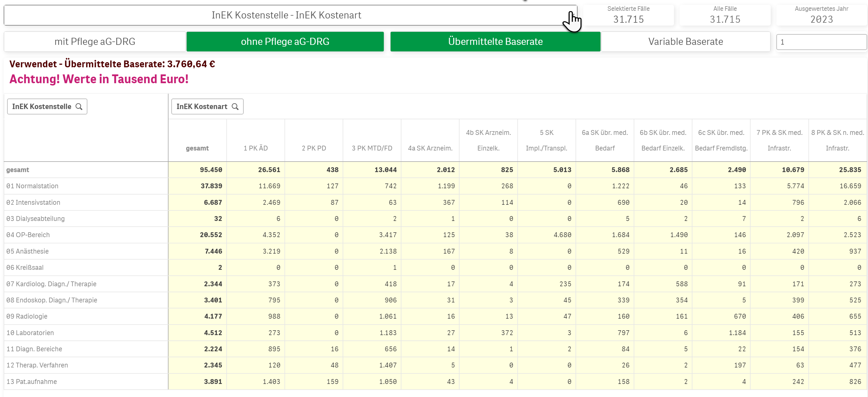Click the '8 PK & SK n. med. Infrastr.' header
The width and height of the screenshot is (868, 397).
click(837, 140)
